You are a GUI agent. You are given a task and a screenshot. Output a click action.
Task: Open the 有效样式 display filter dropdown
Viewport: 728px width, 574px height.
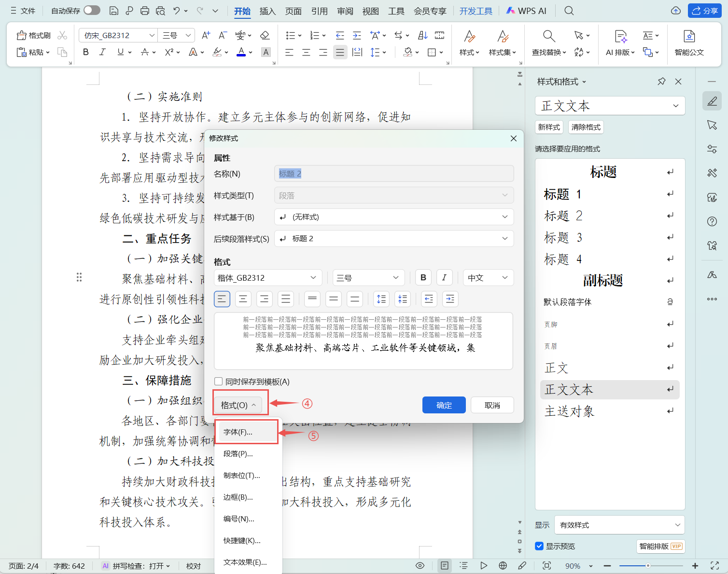(619, 525)
